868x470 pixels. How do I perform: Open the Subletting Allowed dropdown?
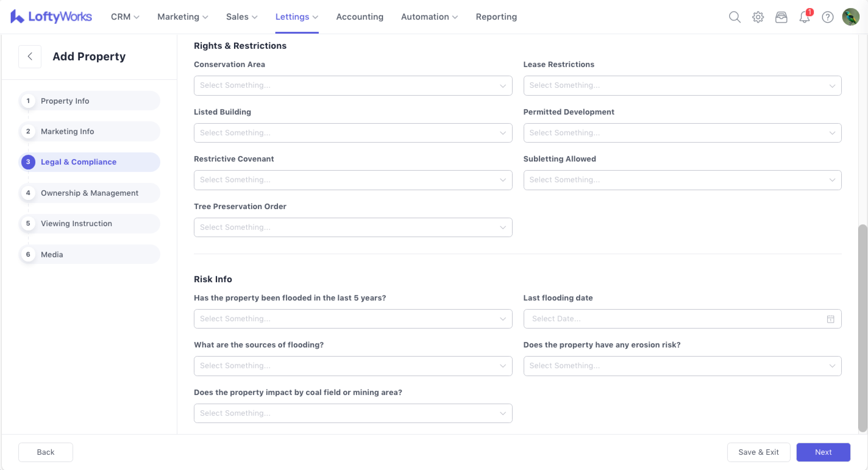point(682,180)
